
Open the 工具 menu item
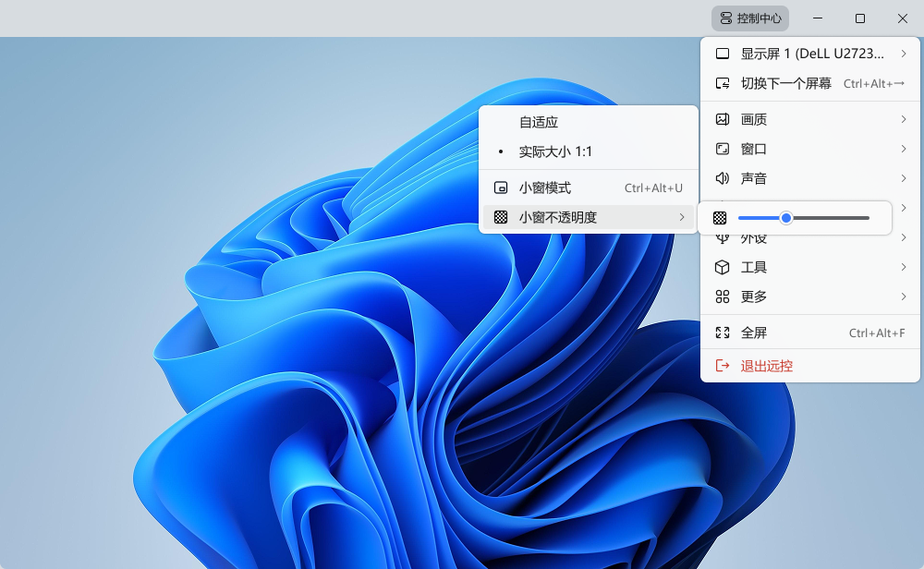point(810,268)
